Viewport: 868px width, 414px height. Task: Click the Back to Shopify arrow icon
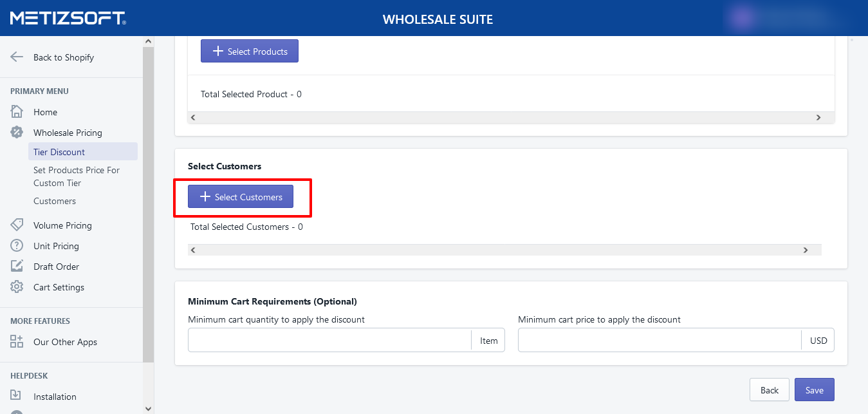coord(17,57)
